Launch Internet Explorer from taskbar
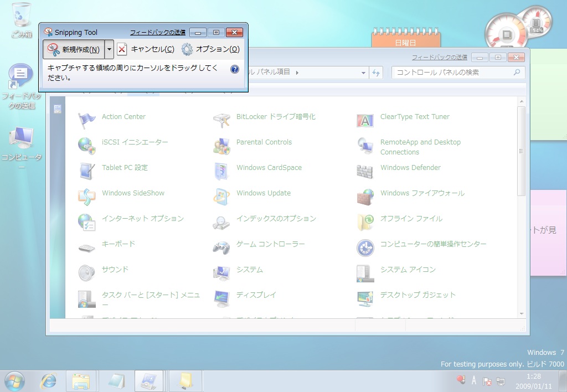Viewport: 567px width, 392px height. 49,381
